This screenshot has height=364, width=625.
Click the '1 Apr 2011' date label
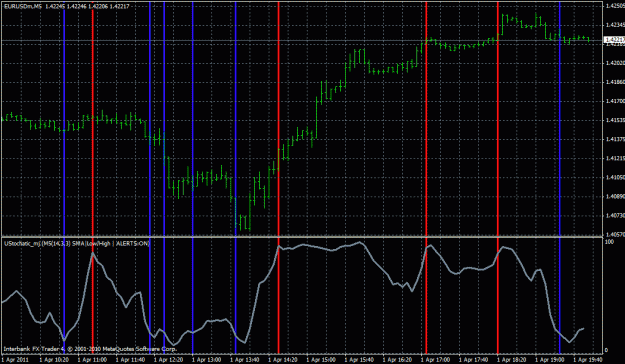click(16, 360)
